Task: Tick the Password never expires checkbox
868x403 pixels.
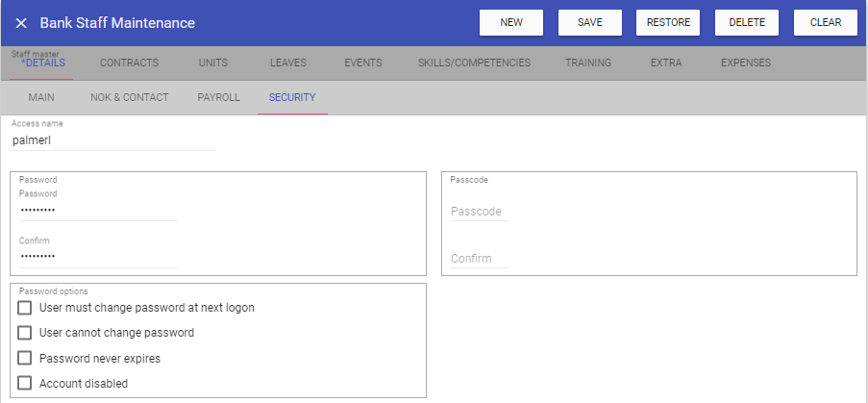Action: coord(25,358)
